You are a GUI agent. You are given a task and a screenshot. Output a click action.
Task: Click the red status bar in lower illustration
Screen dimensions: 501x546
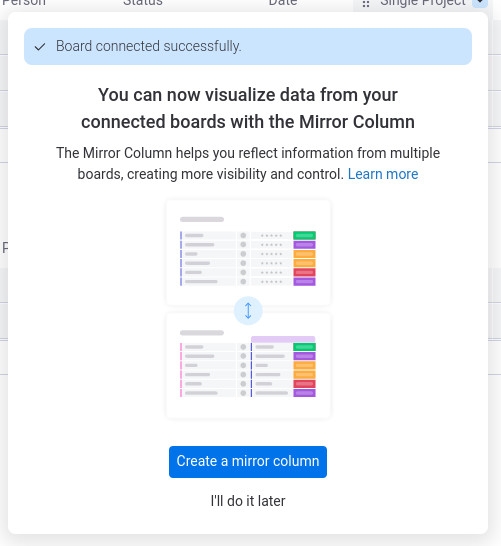click(x=304, y=384)
